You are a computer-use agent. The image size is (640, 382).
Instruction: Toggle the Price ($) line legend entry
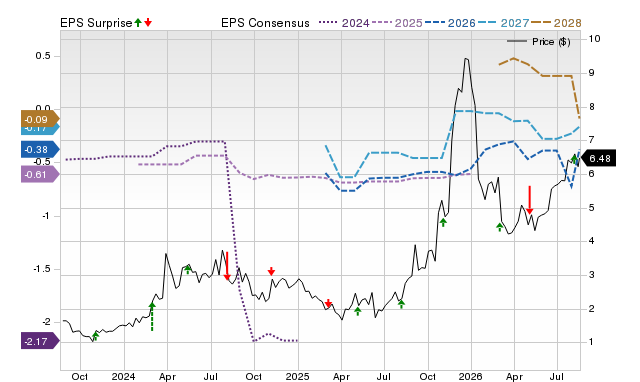coord(538,42)
